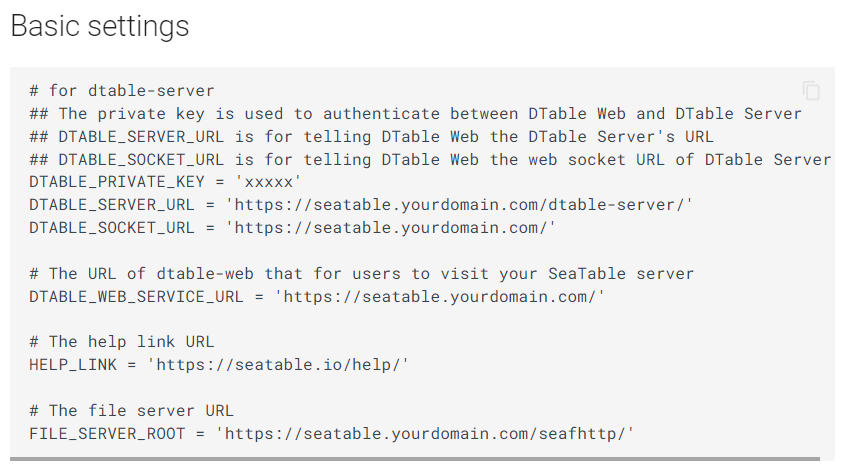Click the '# for dtable-server' comment line
Viewport: 846px width, 473px height.
point(122,91)
